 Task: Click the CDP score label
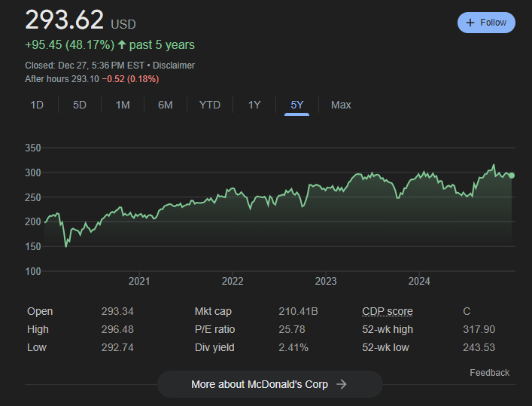pyautogui.click(x=388, y=311)
